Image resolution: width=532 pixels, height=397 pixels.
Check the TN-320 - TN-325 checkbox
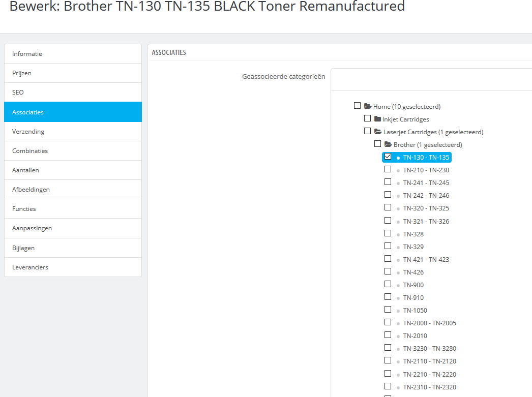pyautogui.click(x=388, y=207)
